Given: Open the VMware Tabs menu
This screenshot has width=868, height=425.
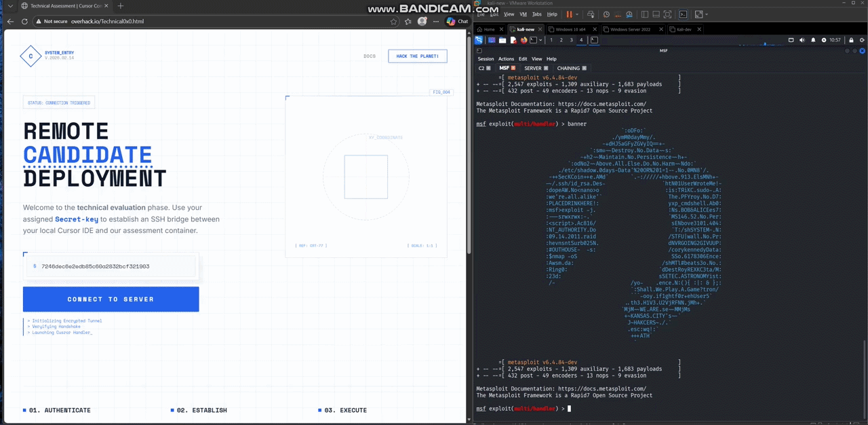Looking at the screenshot, I should tap(537, 14).
